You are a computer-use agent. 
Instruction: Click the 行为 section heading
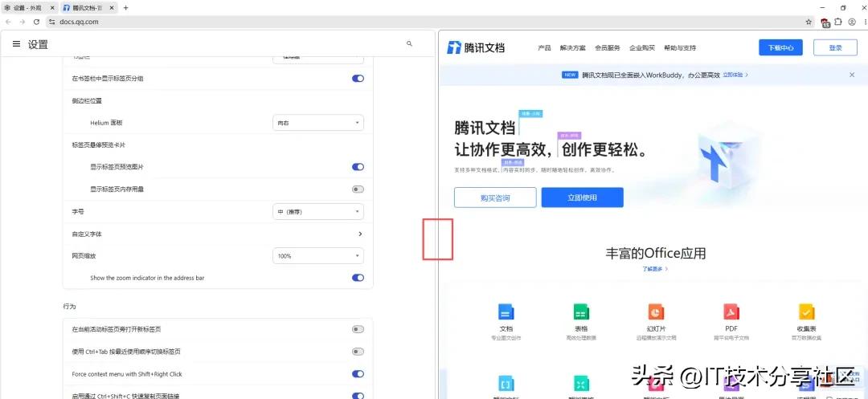click(x=69, y=306)
